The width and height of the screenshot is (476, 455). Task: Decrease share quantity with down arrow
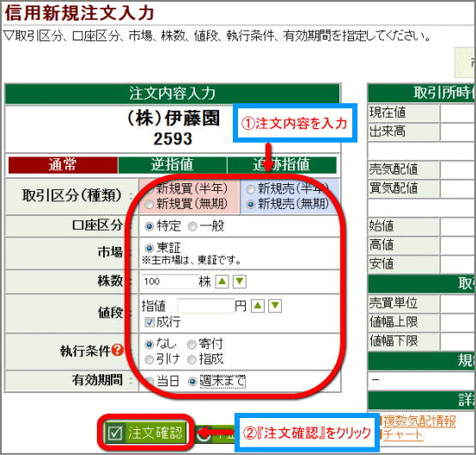point(240,282)
